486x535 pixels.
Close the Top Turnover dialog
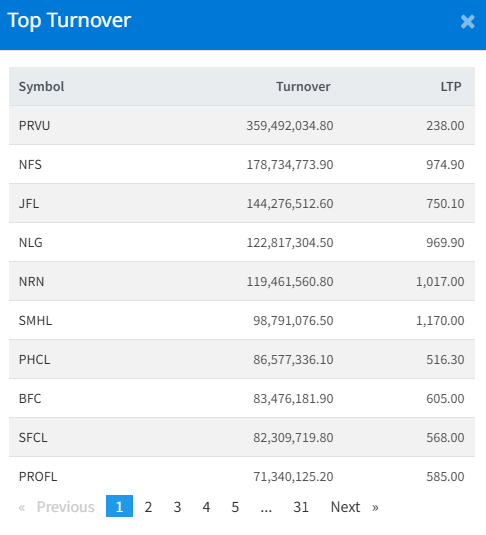tap(467, 22)
